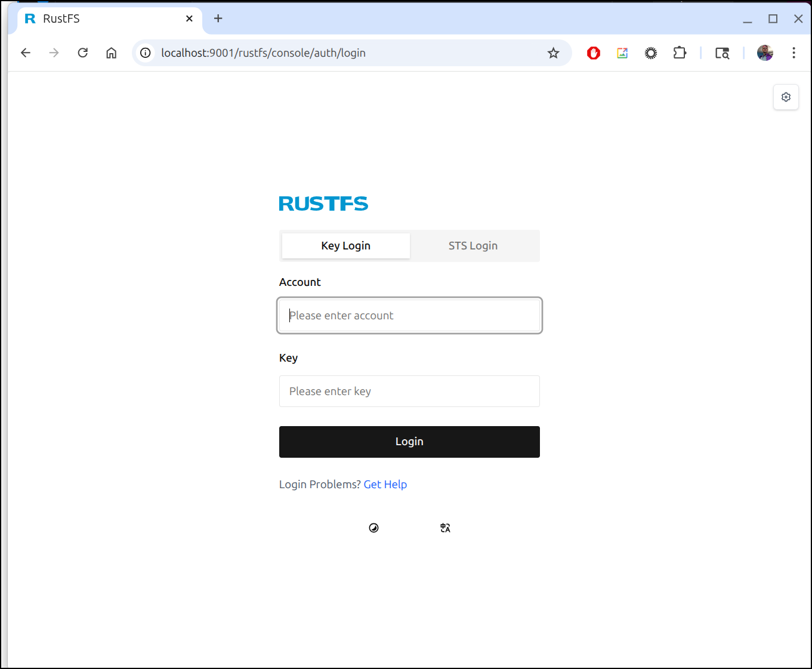
Task: Click the user profile avatar
Action: (765, 53)
